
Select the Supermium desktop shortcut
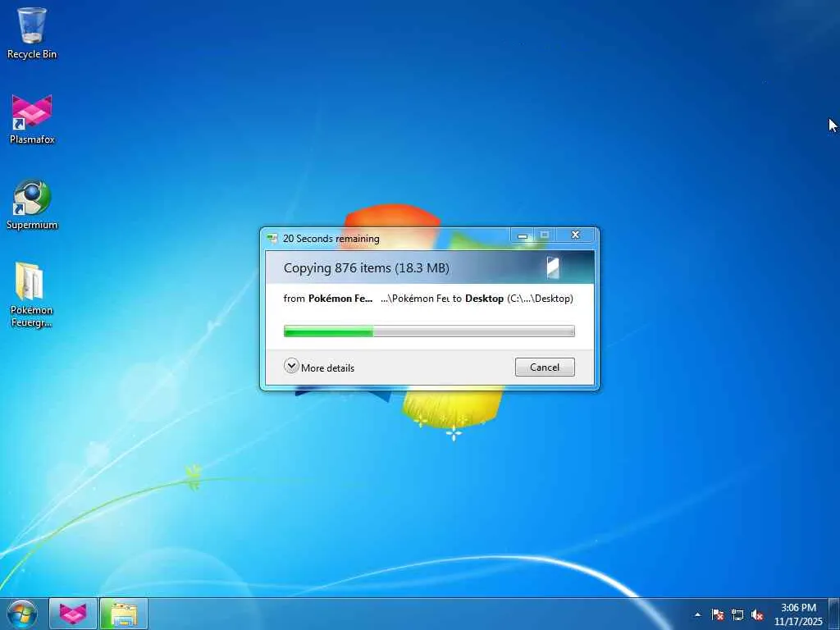32,204
